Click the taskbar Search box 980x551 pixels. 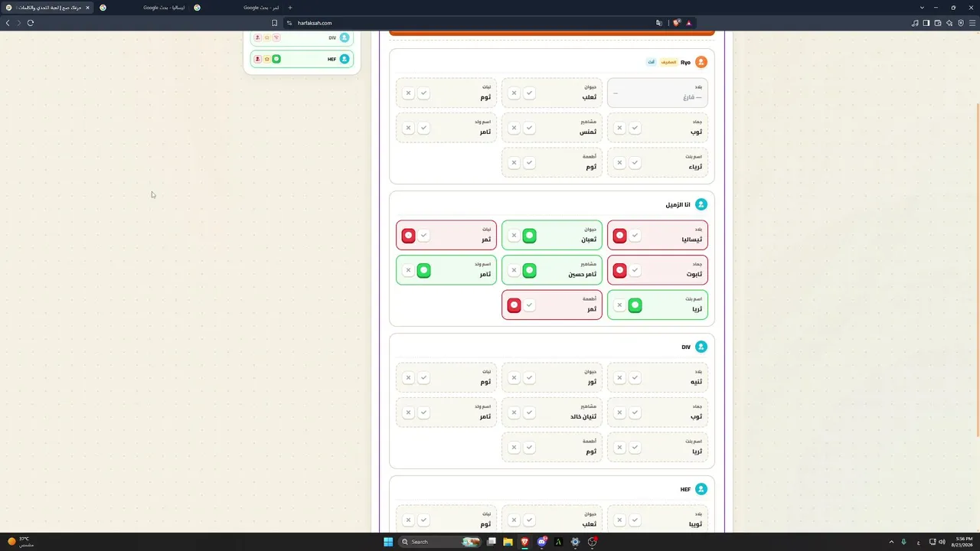441,542
